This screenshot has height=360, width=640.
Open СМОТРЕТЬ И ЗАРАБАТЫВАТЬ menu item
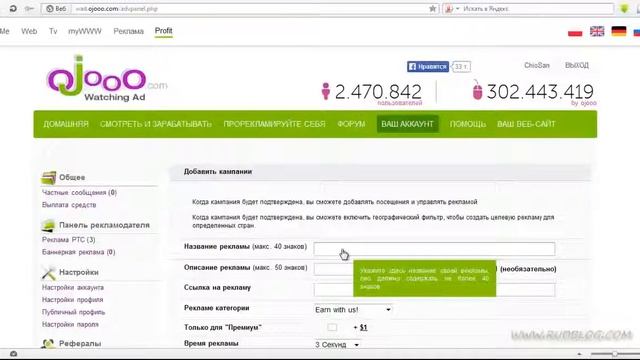point(156,124)
